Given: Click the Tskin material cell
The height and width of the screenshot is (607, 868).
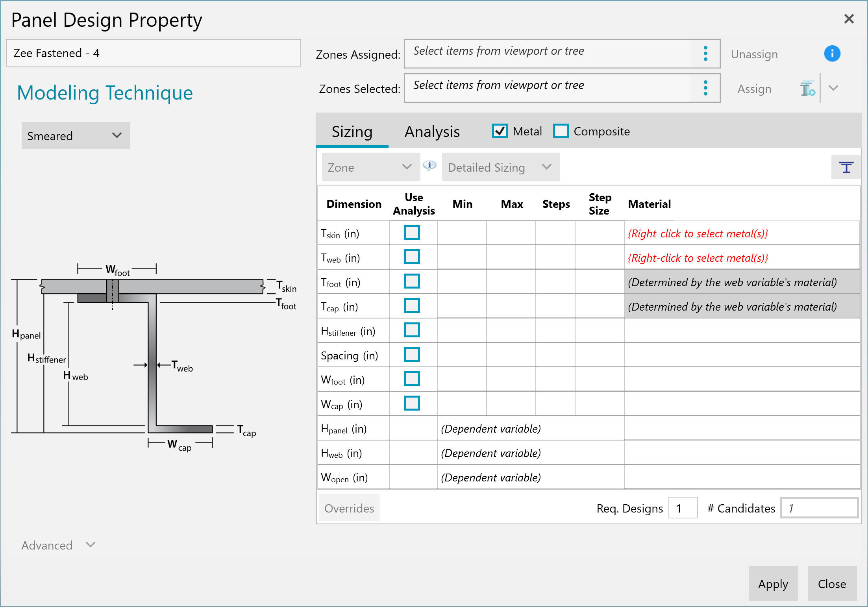Looking at the screenshot, I should tap(742, 233).
